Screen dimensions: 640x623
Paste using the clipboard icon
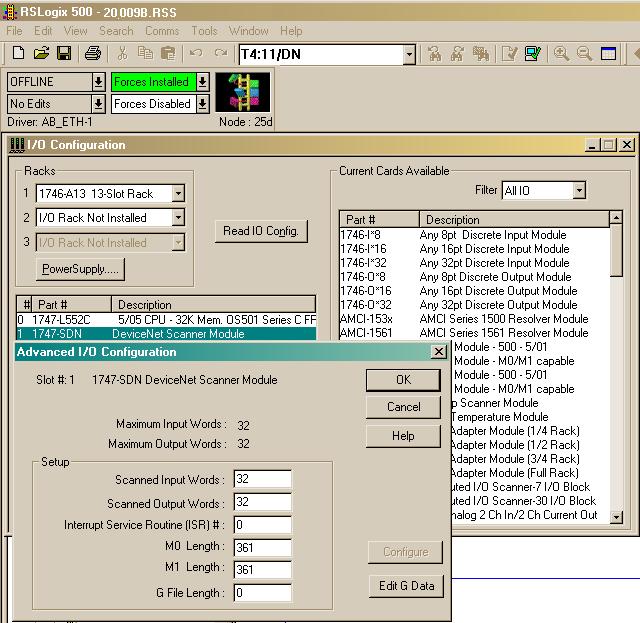coord(168,53)
